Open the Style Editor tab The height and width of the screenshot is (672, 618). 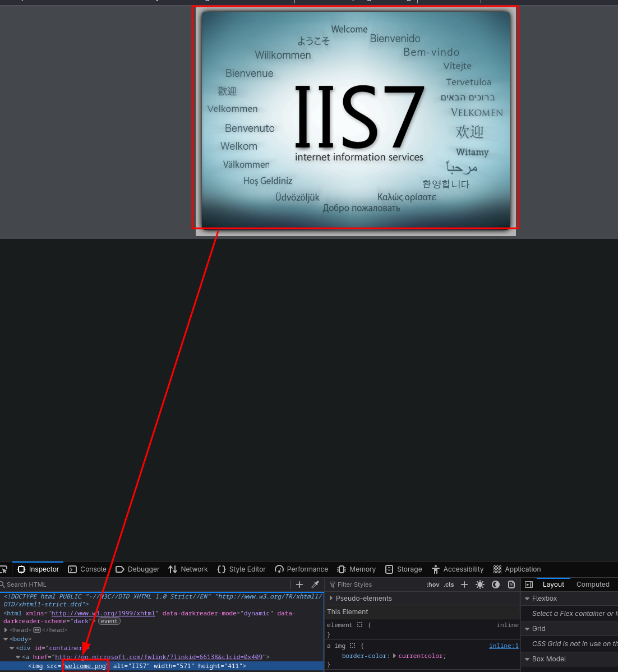coord(241,569)
